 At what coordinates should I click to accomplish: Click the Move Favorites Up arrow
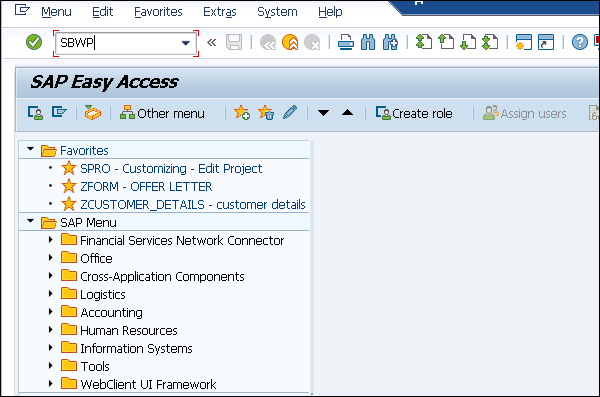[x=347, y=113]
